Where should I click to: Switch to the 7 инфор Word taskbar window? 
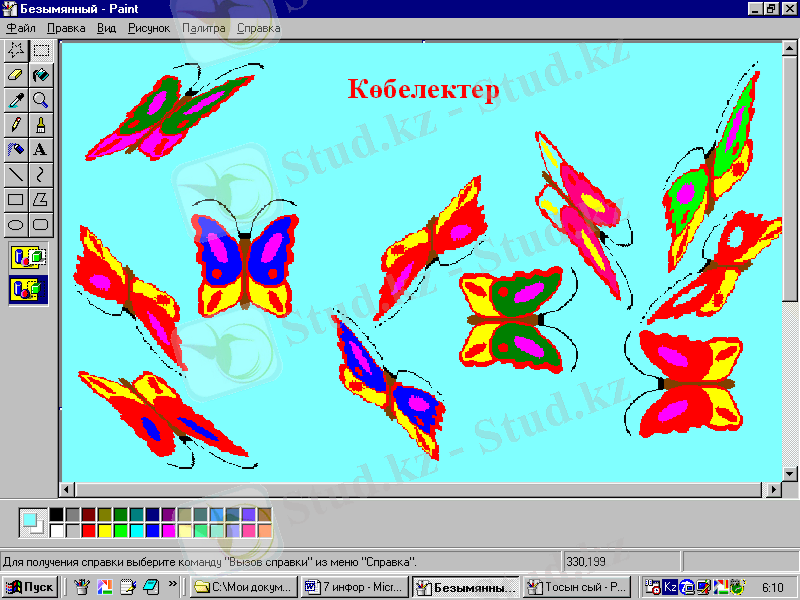[354, 587]
